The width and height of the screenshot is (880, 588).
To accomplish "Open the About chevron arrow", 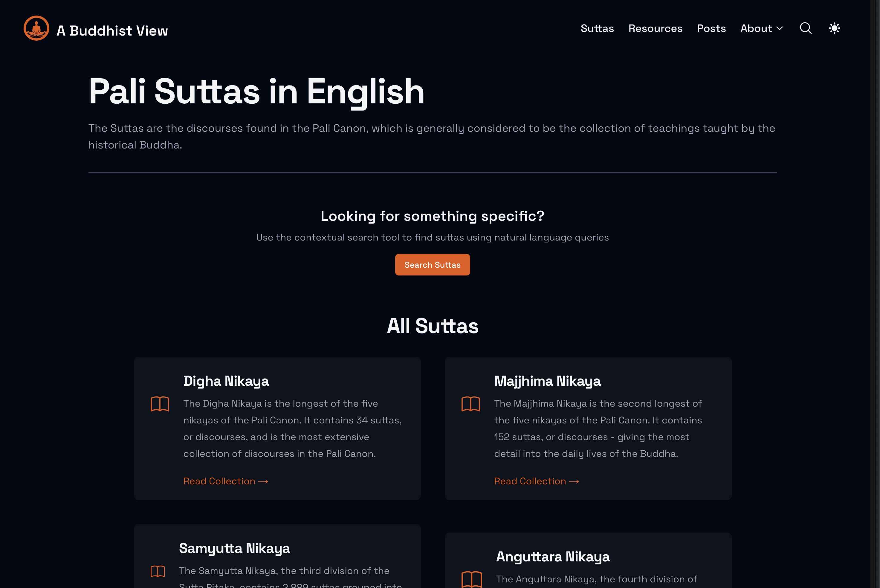I will click(780, 28).
